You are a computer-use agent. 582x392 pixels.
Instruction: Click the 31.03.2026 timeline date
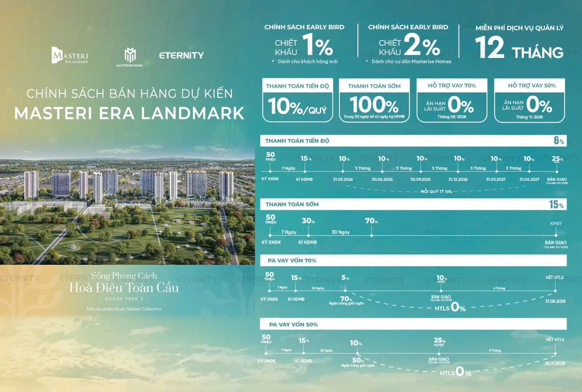(343, 179)
